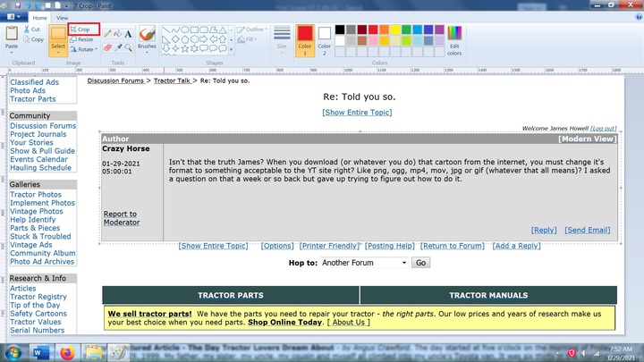
Task: Select the Fill with color bucket tool
Action: pyautogui.click(x=118, y=34)
